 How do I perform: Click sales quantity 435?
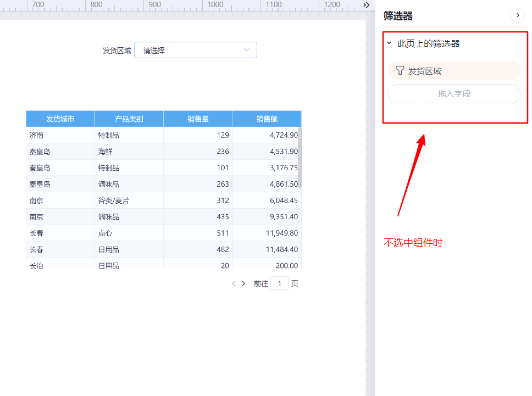click(x=223, y=217)
